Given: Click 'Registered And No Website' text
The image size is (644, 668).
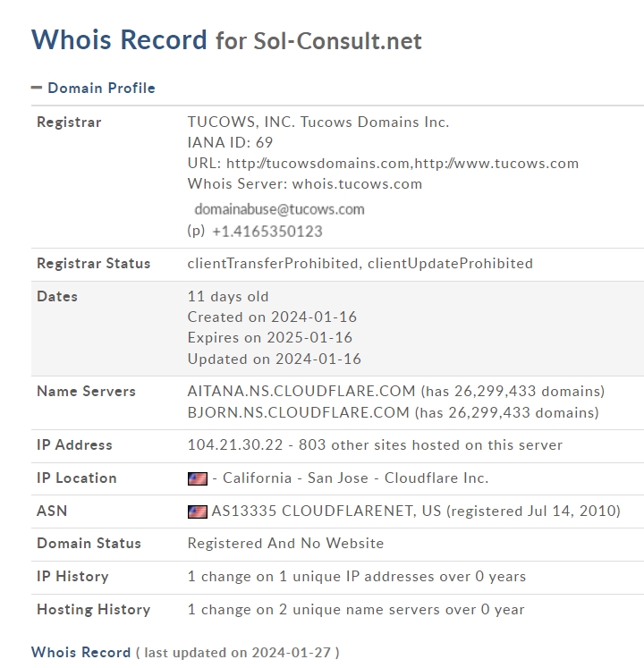Looking at the screenshot, I should [285, 543].
